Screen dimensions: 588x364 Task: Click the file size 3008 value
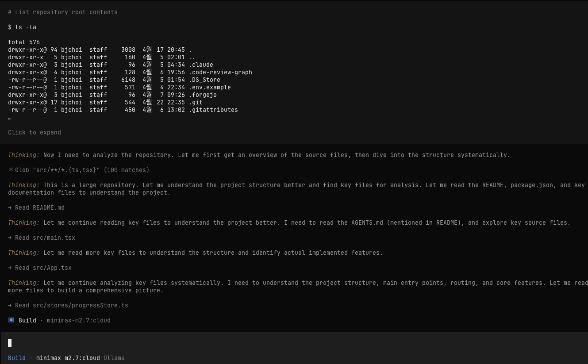[x=128, y=50]
